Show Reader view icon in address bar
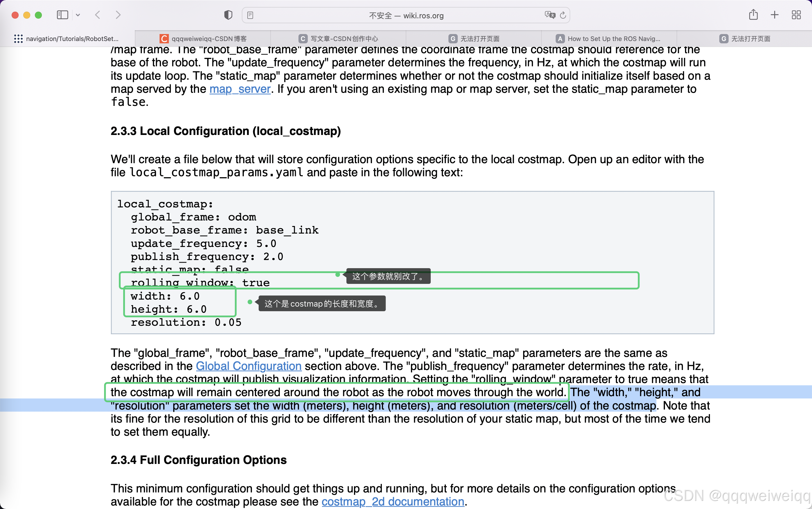812x509 pixels. coord(250,15)
